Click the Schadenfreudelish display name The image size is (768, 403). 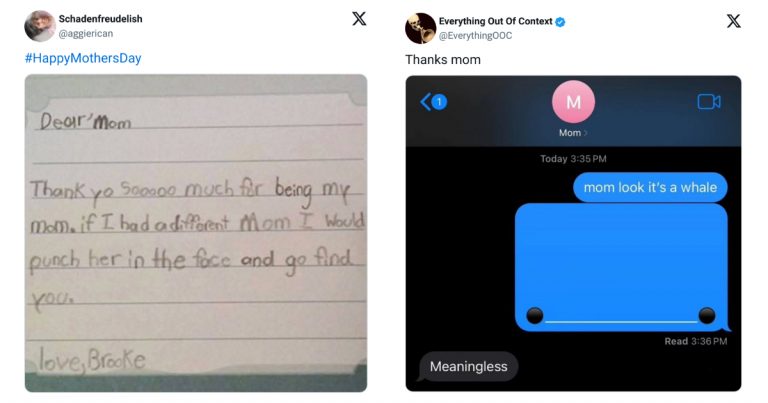[x=100, y=19]
